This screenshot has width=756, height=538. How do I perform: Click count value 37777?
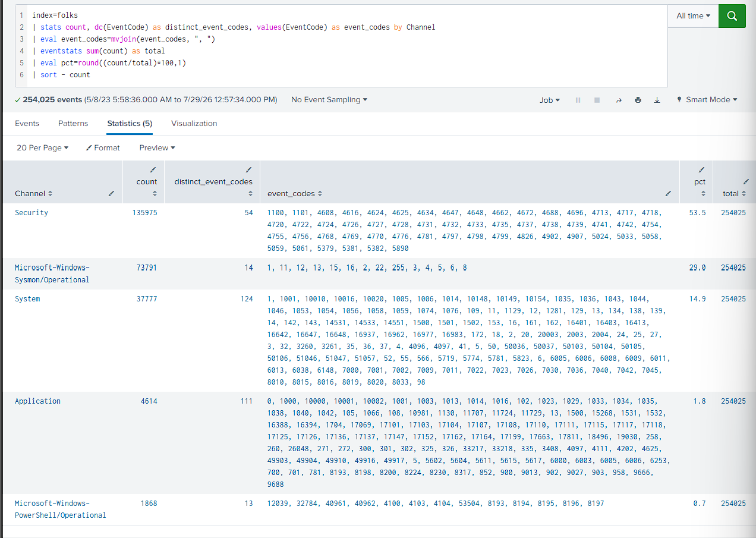(147, 299)
